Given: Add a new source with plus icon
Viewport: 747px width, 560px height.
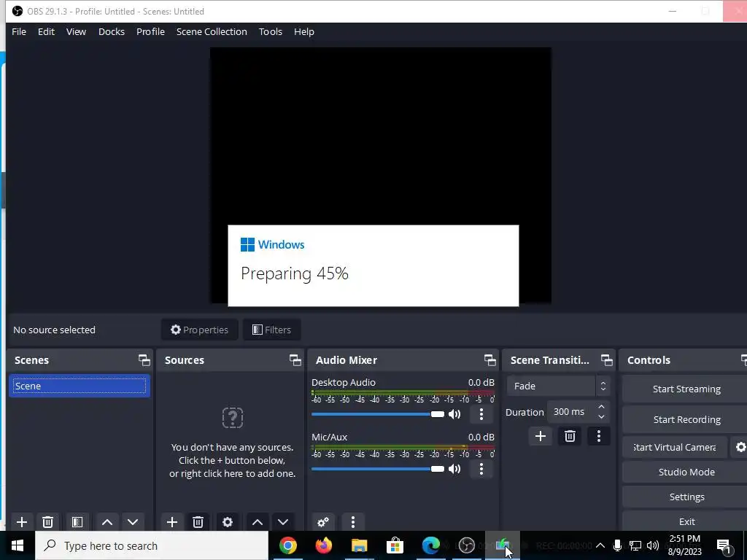Looking at the screenshot, I should [172, 522].
